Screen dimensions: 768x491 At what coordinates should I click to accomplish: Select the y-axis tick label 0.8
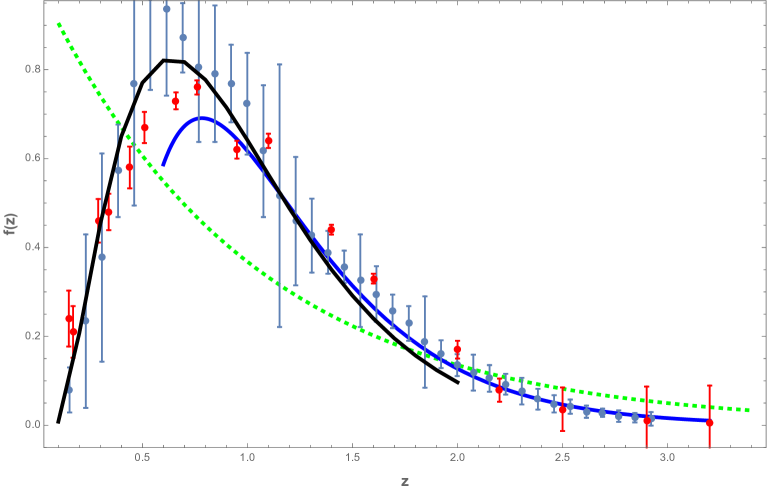pyautogui.click(x=31, y=70)
